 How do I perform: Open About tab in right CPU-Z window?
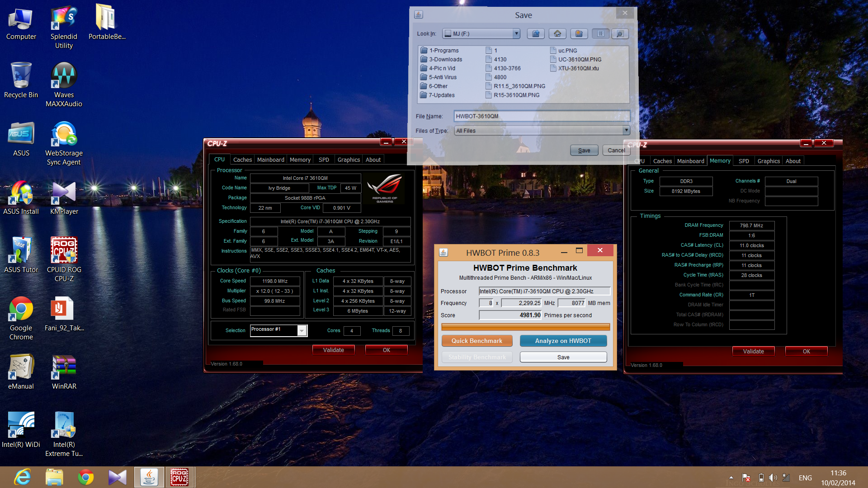[x=793, y=161]
